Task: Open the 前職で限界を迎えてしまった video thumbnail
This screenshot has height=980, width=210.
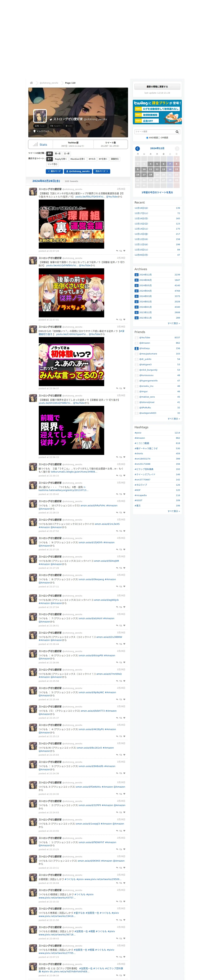Action: 71,430
